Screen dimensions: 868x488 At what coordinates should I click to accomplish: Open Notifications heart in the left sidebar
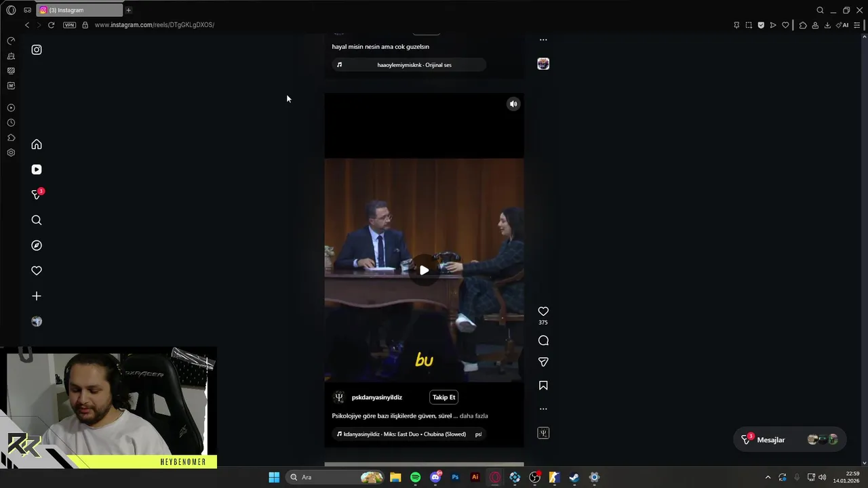tap(37, 270)
